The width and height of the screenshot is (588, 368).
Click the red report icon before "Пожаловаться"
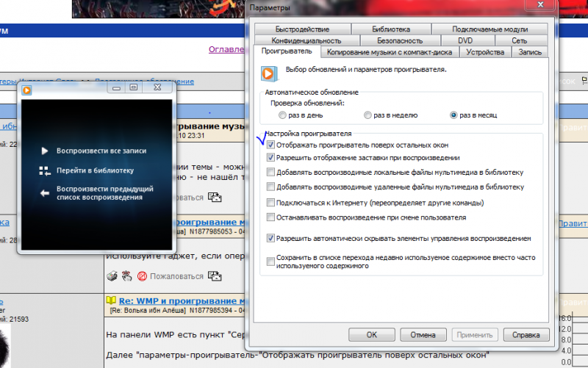142,276
